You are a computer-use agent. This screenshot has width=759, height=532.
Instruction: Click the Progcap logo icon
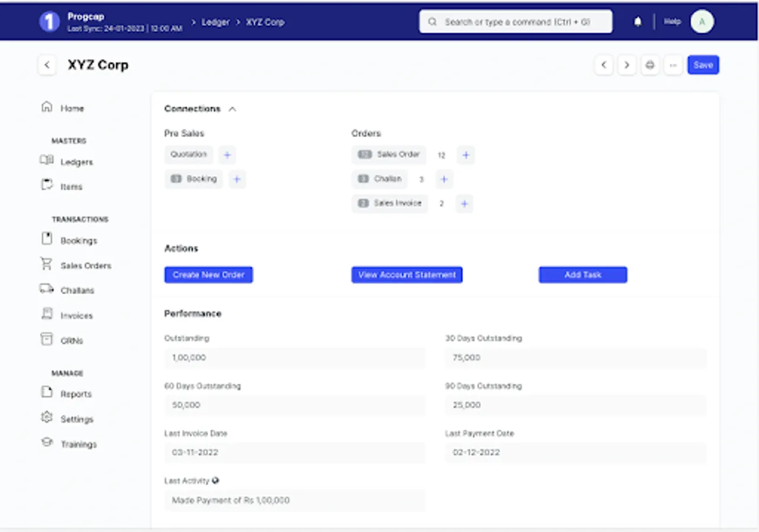click(50, 22)
